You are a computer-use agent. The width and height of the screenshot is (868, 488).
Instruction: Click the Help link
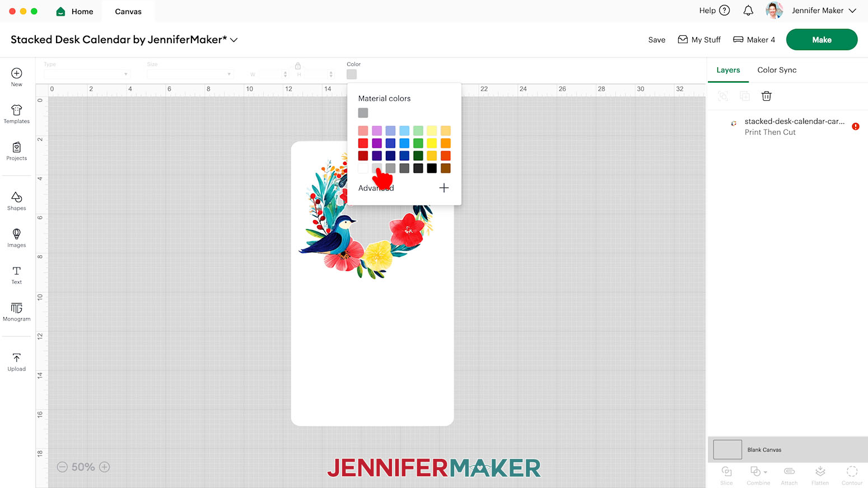pyautogui.click(x=707, y=11)
